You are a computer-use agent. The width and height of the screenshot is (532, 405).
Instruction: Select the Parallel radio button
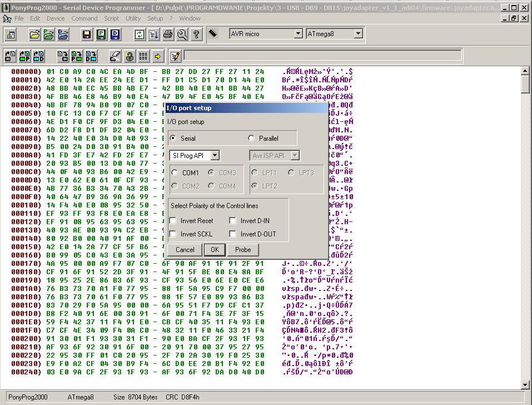tap(251, 138)
